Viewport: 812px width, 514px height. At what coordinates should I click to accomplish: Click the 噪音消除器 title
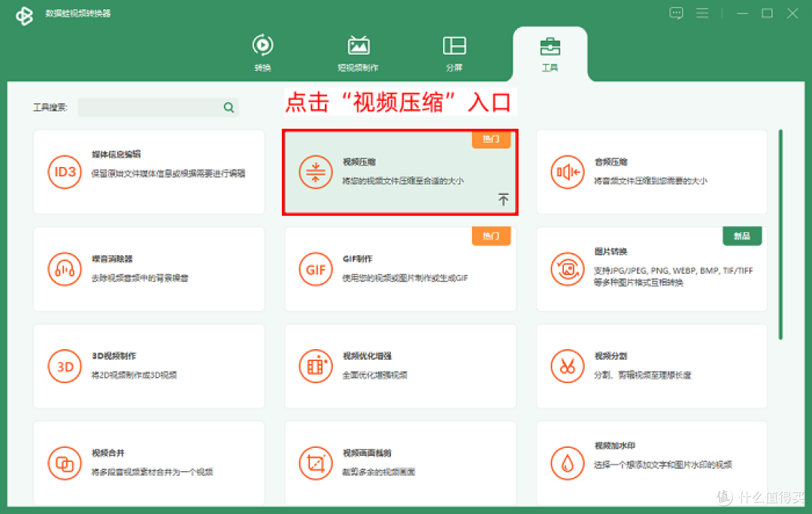coord(112,259)
